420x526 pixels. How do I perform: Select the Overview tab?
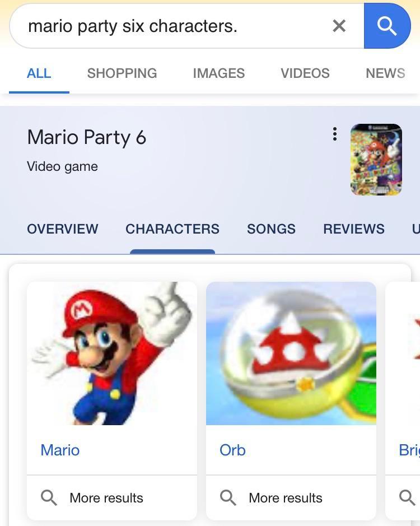(x=63, y=229)
